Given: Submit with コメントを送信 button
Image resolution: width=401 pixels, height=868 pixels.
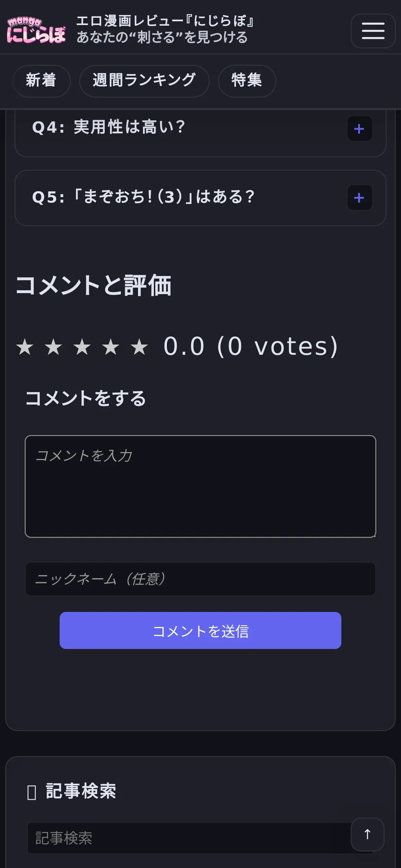Looking at the screenshot, I should [200, 630].
